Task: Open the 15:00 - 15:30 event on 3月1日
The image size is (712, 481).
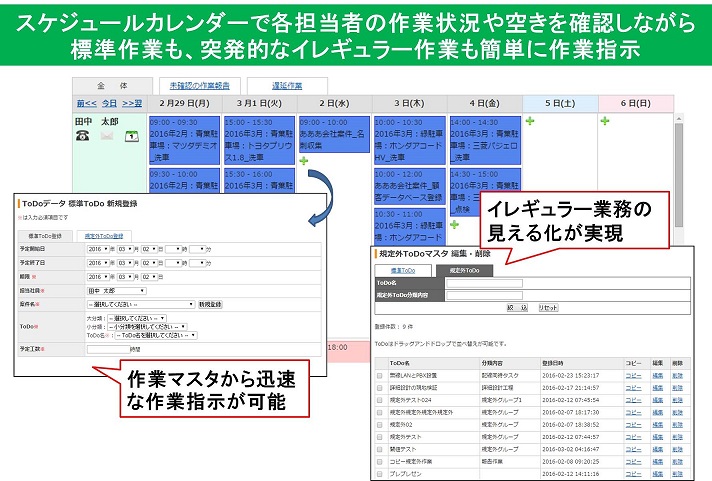Action: (x=259, y=140)
